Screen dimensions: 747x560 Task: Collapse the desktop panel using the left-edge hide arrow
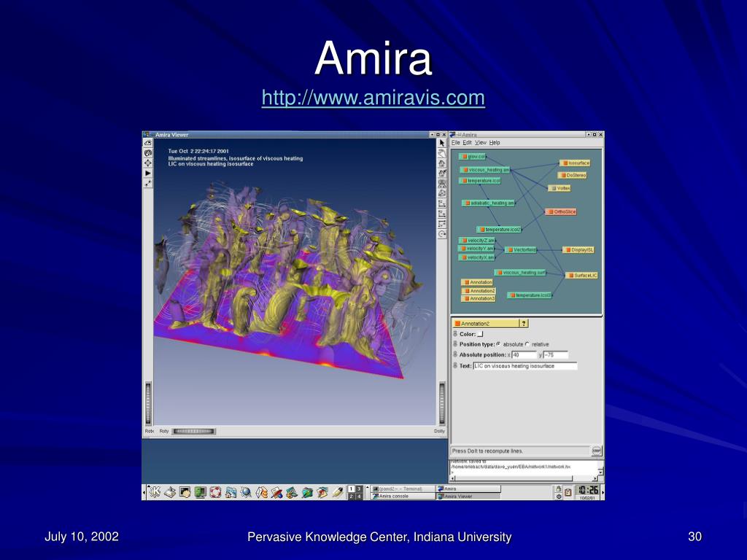(144, 492)
